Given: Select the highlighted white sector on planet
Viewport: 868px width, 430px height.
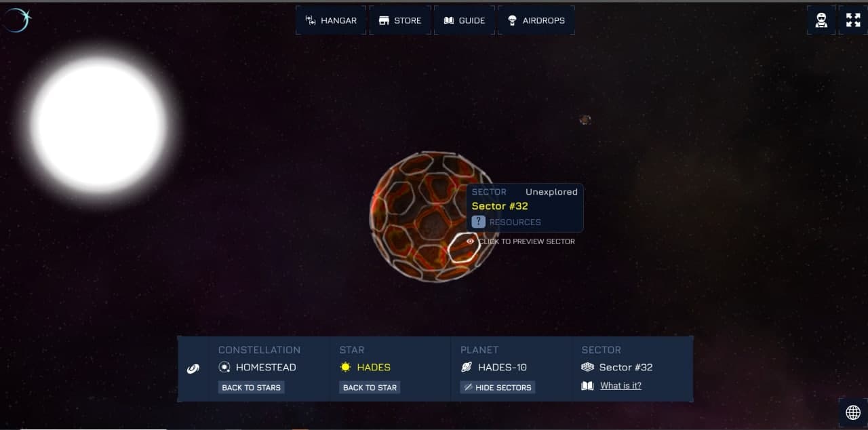Looking at the screenshot, I should click(x=464, y=248).
